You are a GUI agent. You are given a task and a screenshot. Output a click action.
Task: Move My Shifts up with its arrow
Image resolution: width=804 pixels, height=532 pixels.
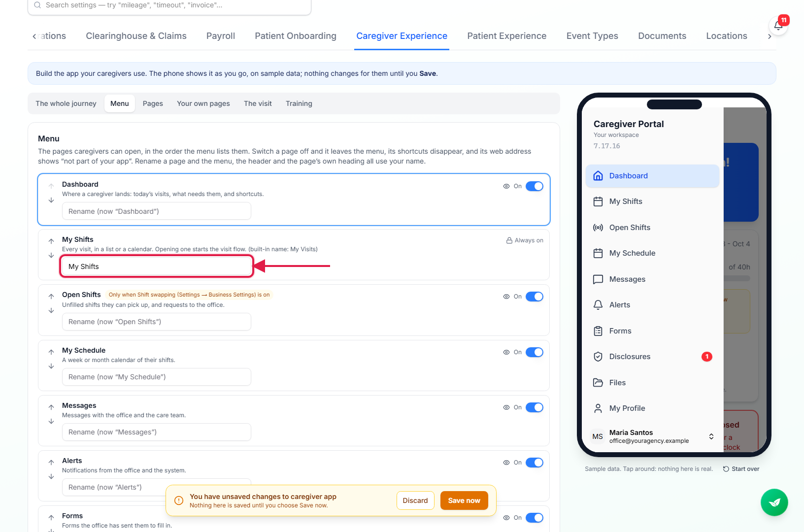(51, 241)
